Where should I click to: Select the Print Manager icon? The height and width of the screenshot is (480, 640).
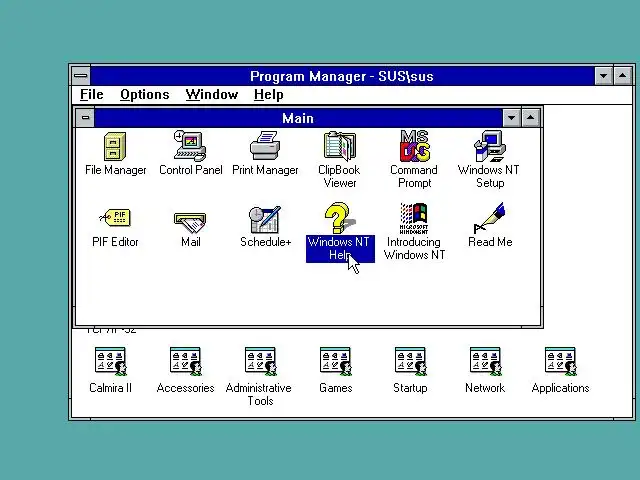265,146
